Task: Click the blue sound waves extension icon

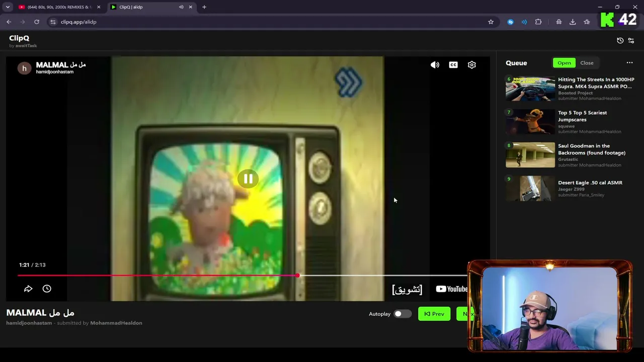Action: tap(524, 22)
